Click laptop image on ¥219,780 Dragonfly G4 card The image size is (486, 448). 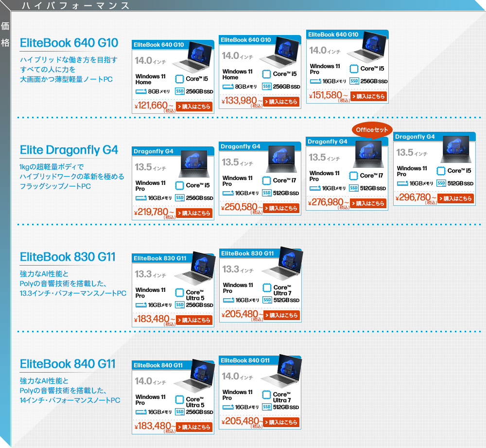pyautogui.click(x=194, y=163)
